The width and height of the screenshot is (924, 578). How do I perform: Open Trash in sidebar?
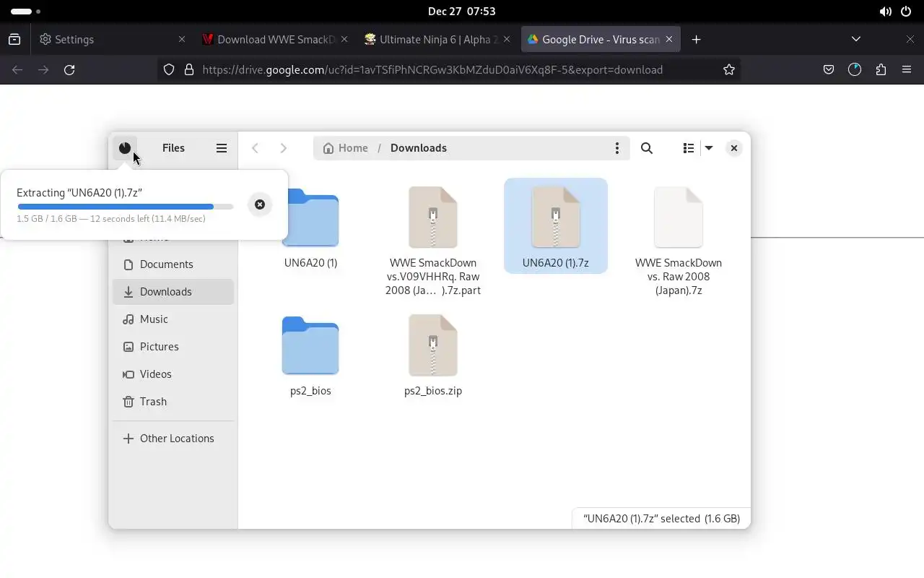[173, 402]
